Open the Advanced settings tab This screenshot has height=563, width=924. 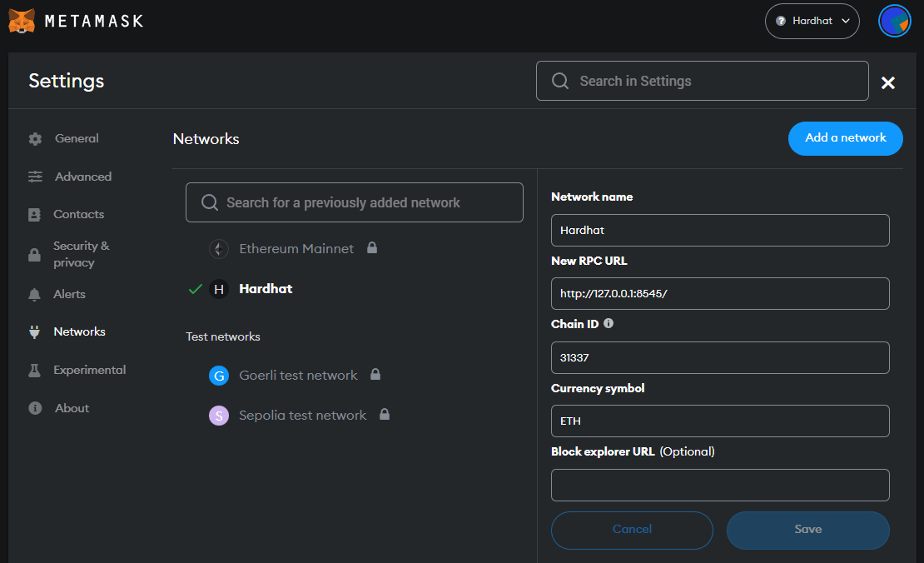(83, 177)
